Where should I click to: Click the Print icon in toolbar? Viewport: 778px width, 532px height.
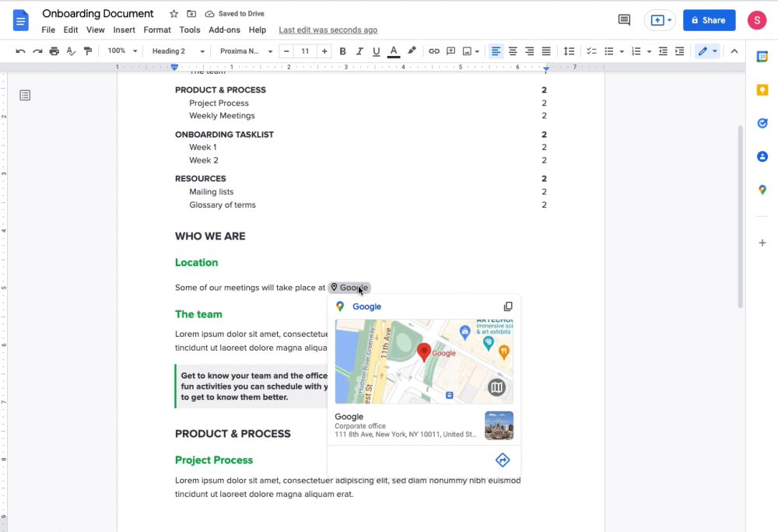tap(54, 50)
